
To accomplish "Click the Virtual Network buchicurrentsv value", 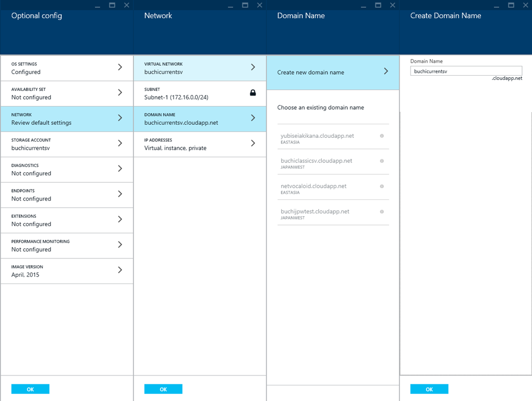I will coord(164,72).
